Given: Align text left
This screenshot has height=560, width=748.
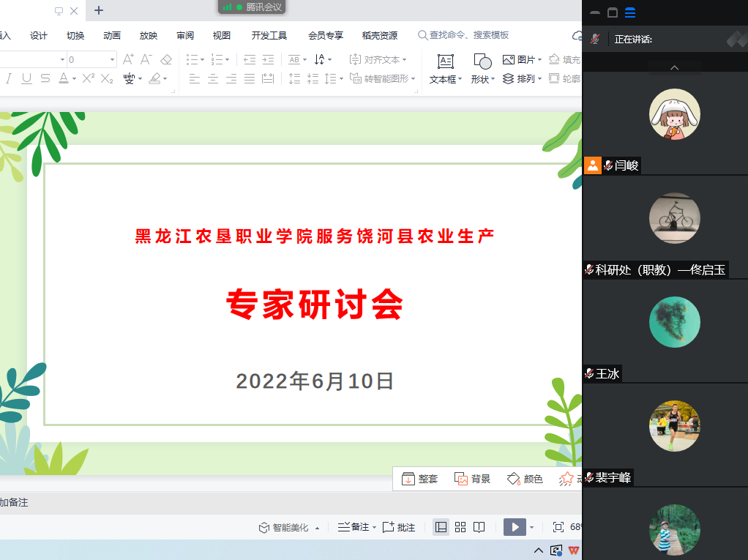Looking at the screenshot, I should 194,79.
